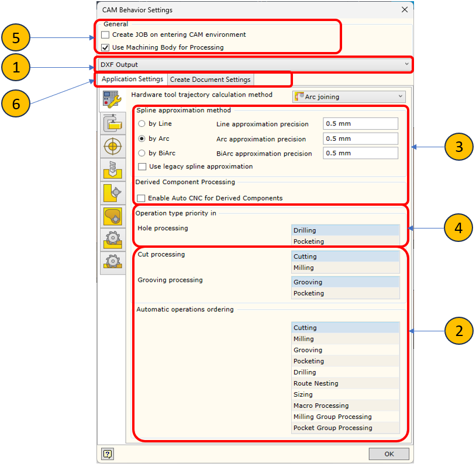Open the clamp fixture settings tab icon

pyautogui.click(x=113, y=123)
